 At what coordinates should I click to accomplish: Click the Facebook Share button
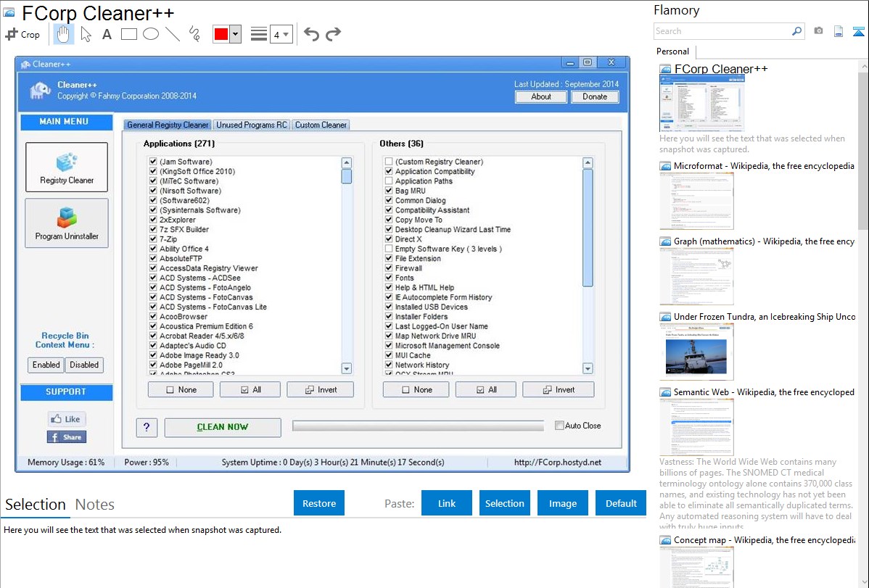(67, 437)
